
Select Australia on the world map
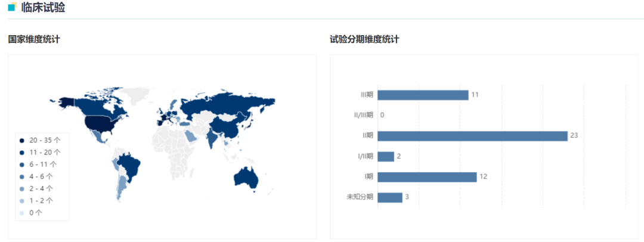(247, 176)
